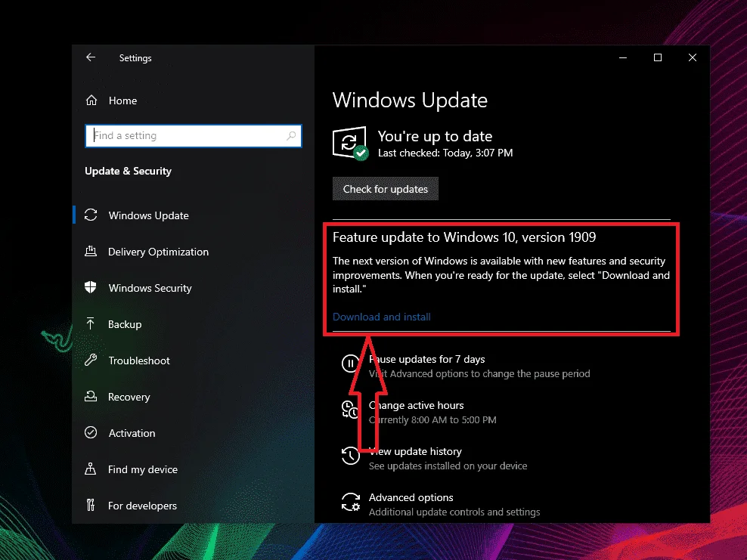
Task: Click the Backup up-arrow icon
Action: tap(91, 323)
